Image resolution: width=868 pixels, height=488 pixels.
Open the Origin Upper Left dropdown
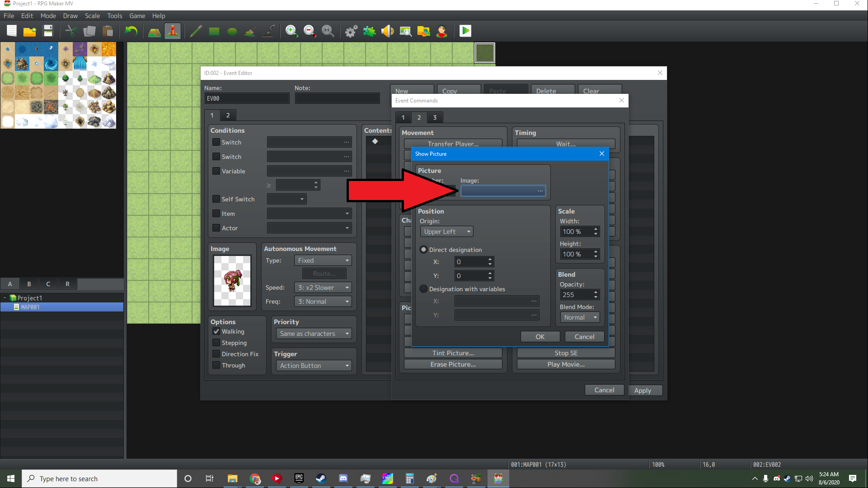[x=446, y=232]
